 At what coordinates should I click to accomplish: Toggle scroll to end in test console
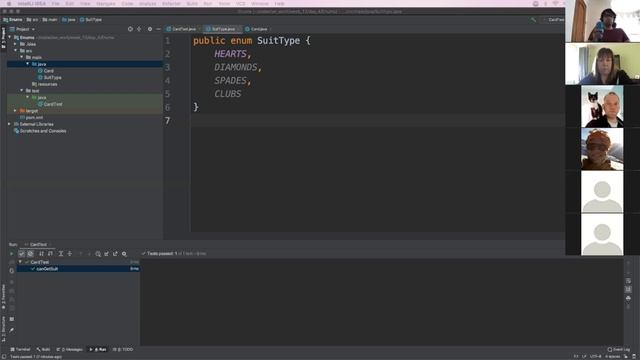click(628, 289)
